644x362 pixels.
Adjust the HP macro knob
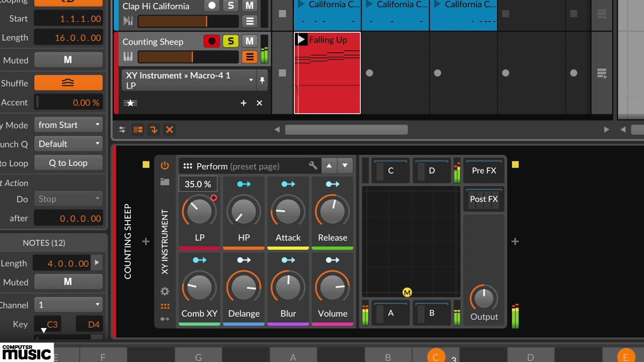coord(244,212)
